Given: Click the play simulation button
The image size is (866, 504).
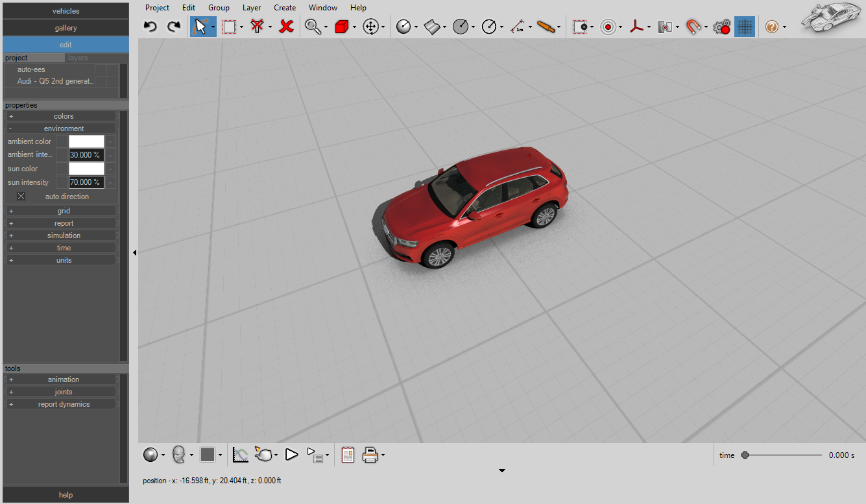Looking at the screenshot, I should coord(291,455).
